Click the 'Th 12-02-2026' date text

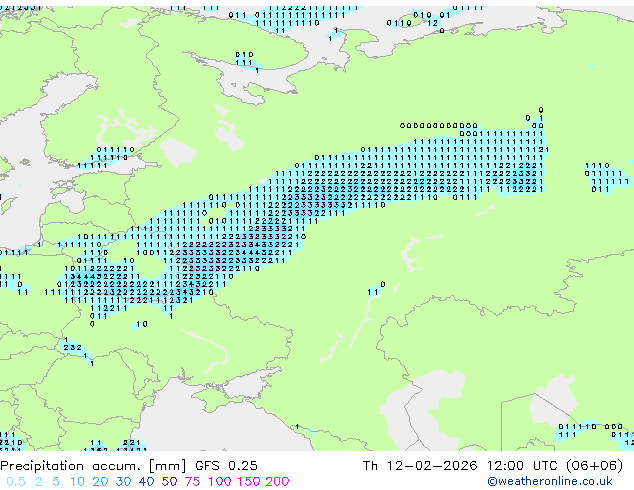420,466
